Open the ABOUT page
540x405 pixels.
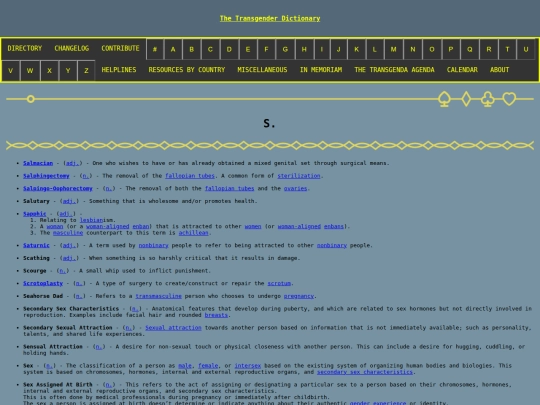click(x=499, y=70)
